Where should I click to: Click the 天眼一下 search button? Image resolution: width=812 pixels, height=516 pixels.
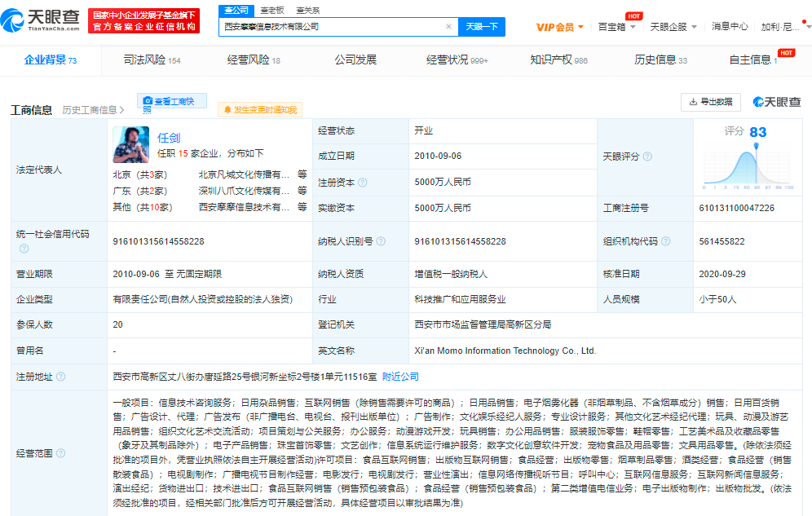pyautogui.click(x=482, y=26)
